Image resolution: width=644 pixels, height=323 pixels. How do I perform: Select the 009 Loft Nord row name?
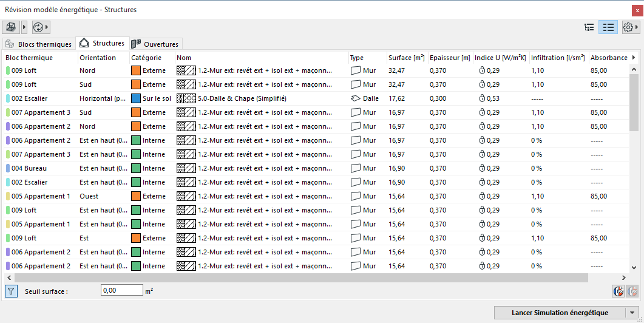24,70
